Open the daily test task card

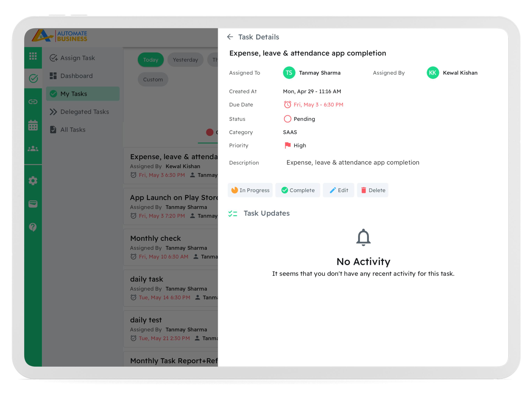click(x=171, y=329)
